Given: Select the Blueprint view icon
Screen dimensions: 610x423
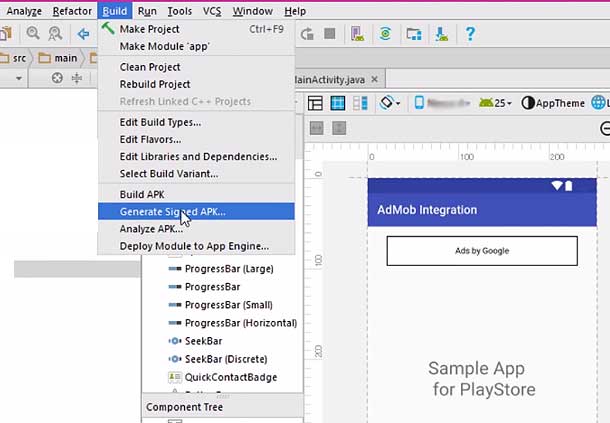Looking at the screenshot, I should point(337,103).
